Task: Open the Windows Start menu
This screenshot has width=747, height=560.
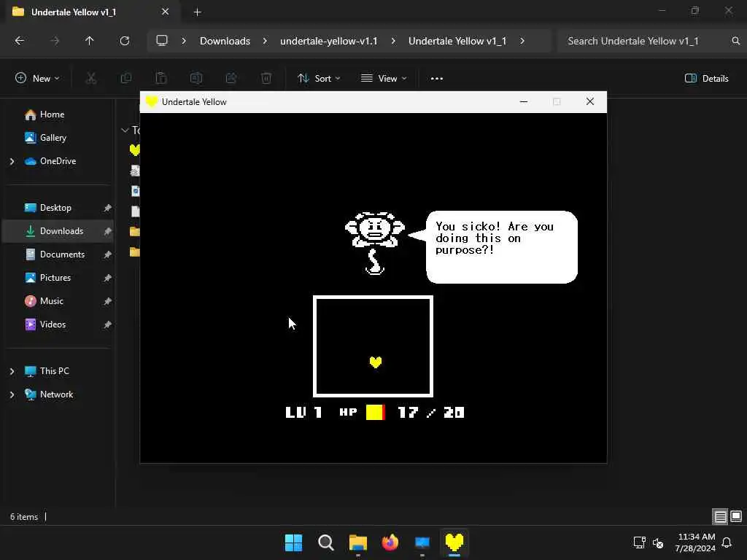Action: (293, 542)
